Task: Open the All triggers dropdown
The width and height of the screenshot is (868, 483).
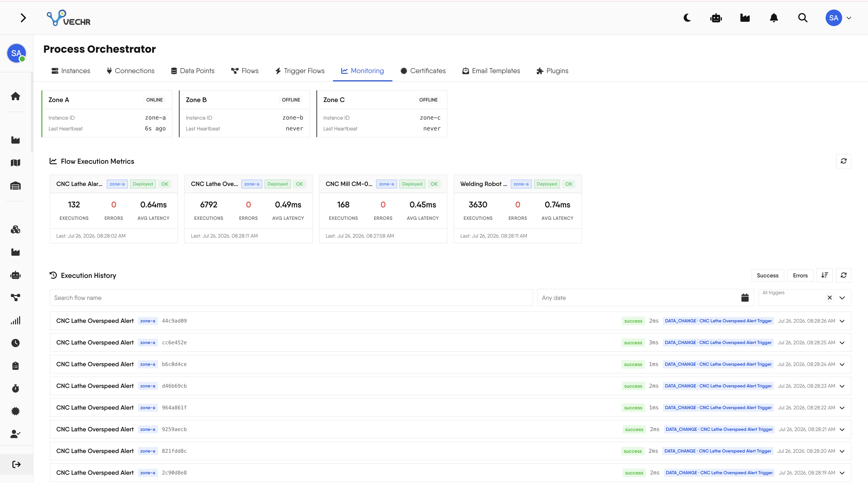Action: [842, 297]
